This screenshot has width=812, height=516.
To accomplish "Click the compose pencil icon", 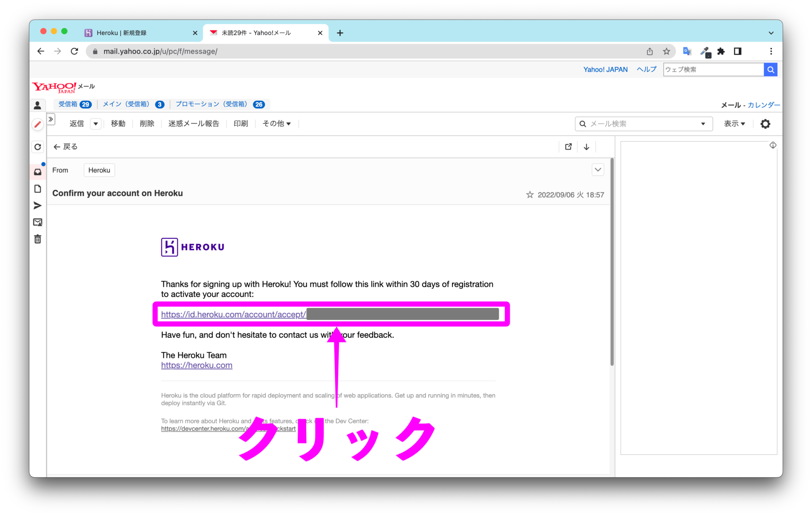I will click(38, 124).
